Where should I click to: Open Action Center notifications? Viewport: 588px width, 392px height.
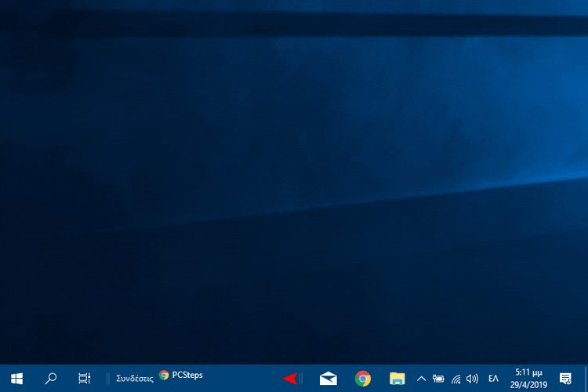tap(565, 379)
